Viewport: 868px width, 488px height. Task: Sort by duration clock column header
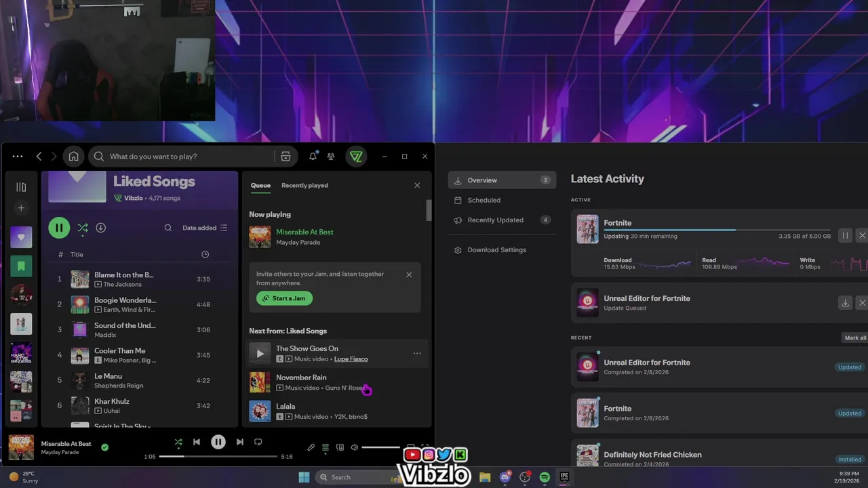click(x=205, y=254)
